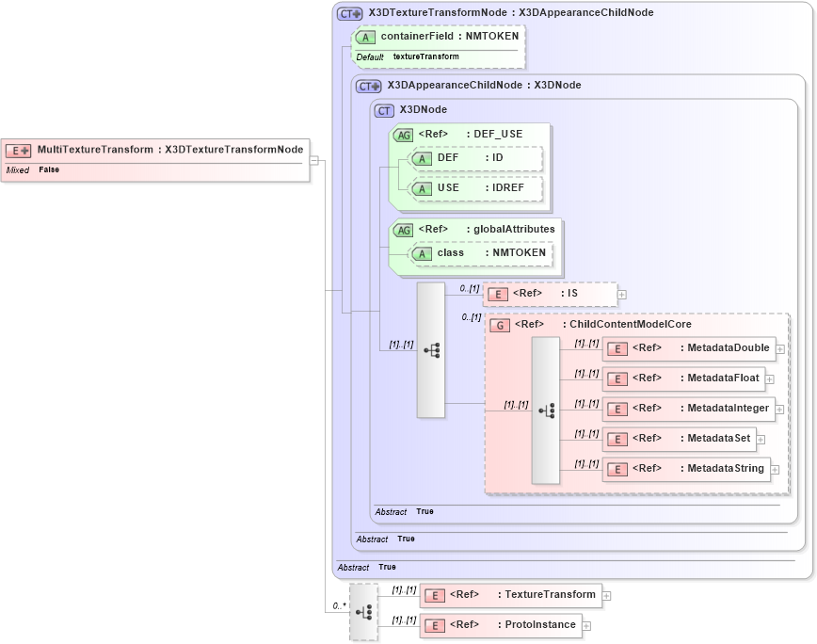This screenshot has width=817, height=644.
Task: Expand the MetadataString element
Action: (x=775, y=471)
